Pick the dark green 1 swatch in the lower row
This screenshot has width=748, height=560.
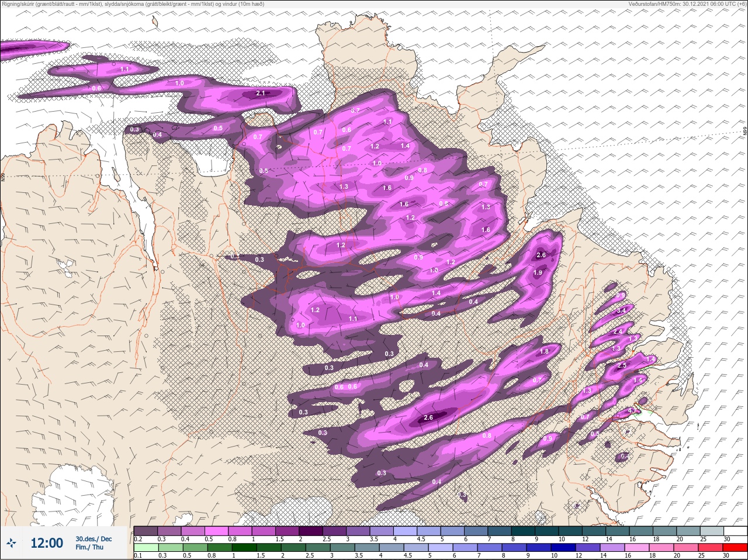coord(244,548)
